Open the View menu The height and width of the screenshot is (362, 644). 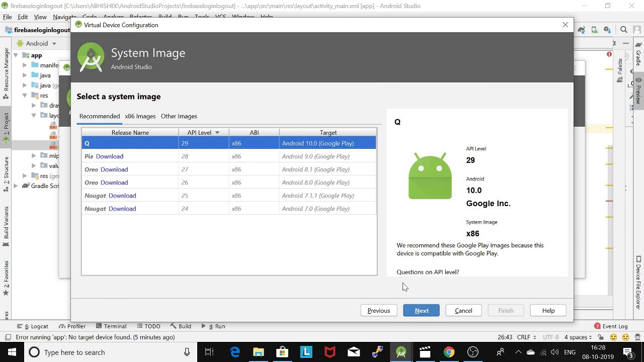coord(40,17)
